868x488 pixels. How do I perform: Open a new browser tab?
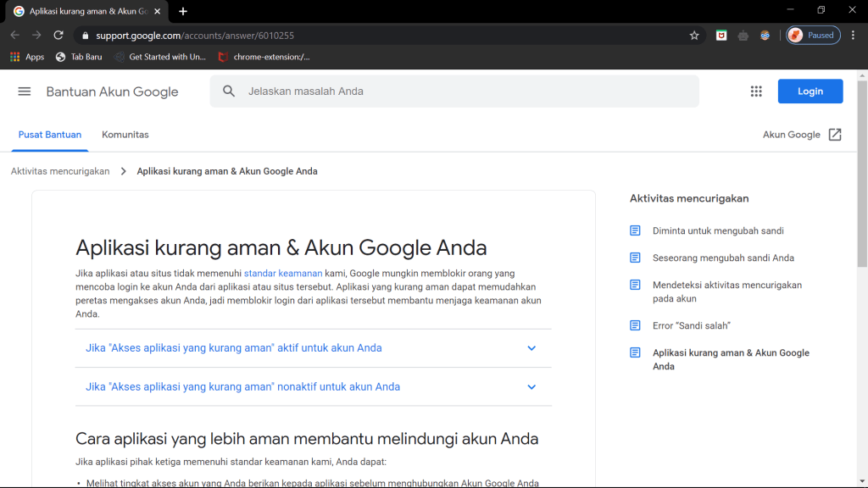point(183,11)
